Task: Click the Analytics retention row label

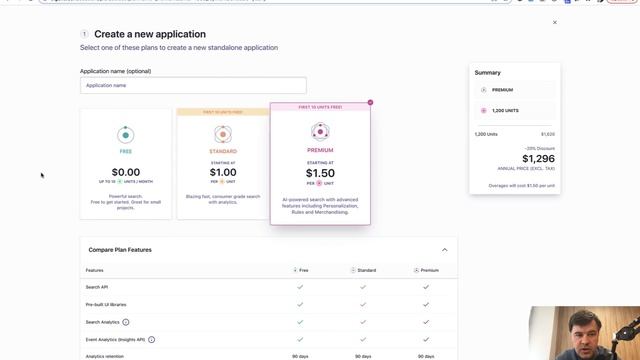Action: coord(104,356)
